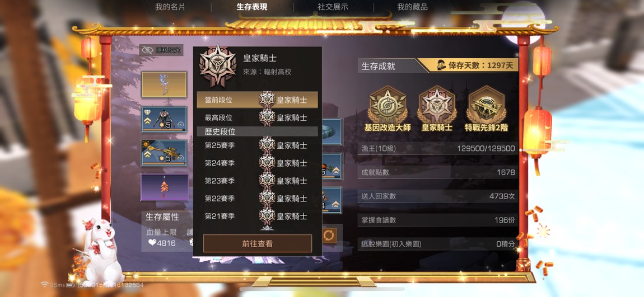Select the armored character outfit card
This screenshot has height=297, width=644.
coord(164,119)
